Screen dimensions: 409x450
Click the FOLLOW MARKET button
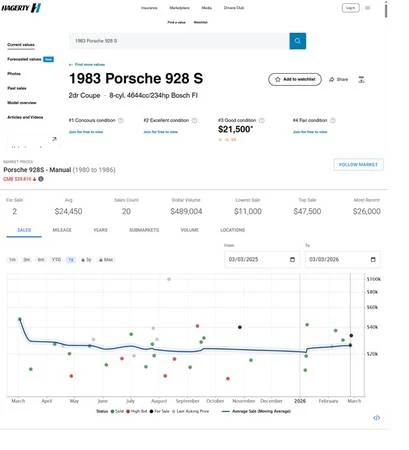[358, 165]
